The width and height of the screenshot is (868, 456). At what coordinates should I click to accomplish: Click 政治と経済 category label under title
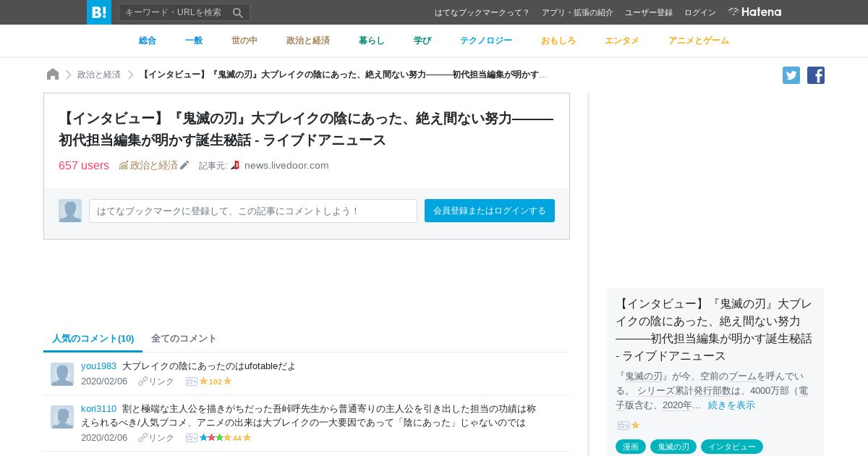click(154, 165)
